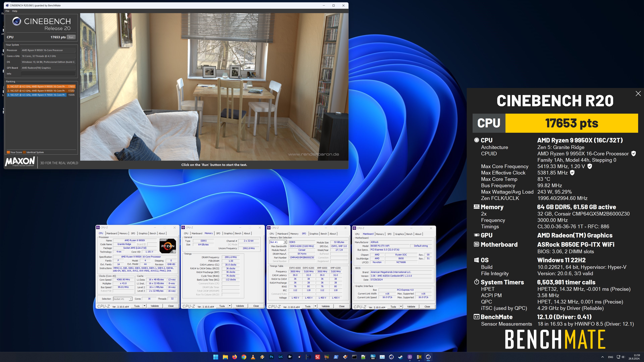Viewport: 644px width, 362px height.
Task: Click the Processor field AMD Ryzen 9 9950X
Action: click(x=48, y=50)
